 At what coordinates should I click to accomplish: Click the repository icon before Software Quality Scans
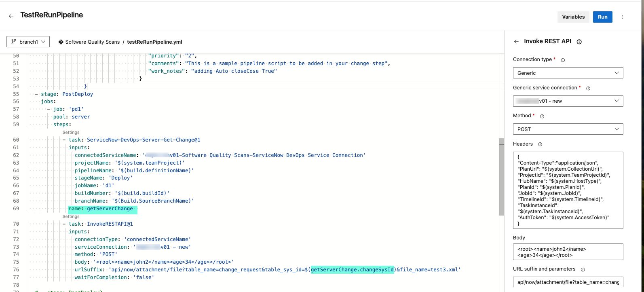(x=61, y=42)
